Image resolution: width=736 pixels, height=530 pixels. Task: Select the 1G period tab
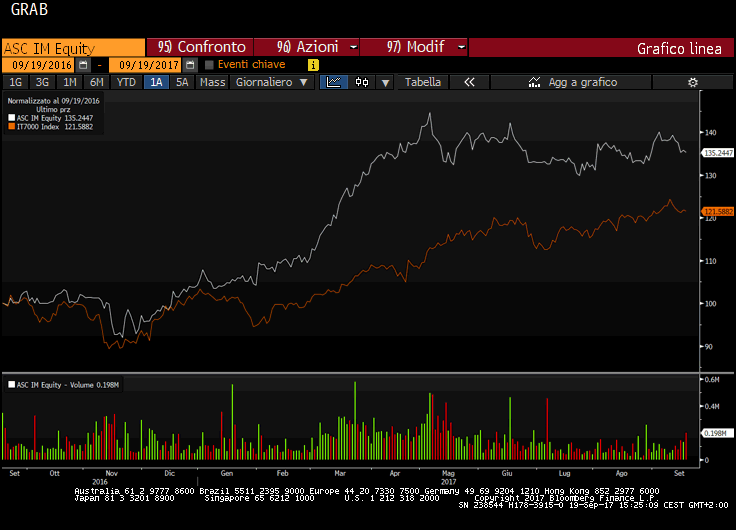coord(15,82)
